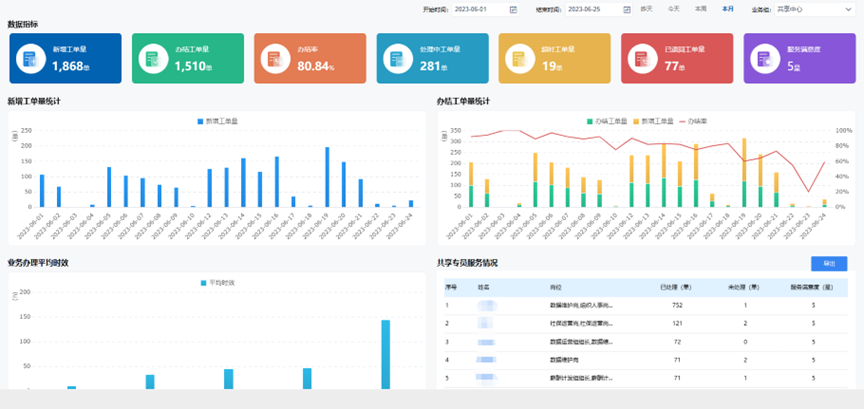Image resolution: width=864 pixels, height=409 pixels.
Task: Select the 今天 quick range tab
Action: pyautogui.click(x=673, y=9)
